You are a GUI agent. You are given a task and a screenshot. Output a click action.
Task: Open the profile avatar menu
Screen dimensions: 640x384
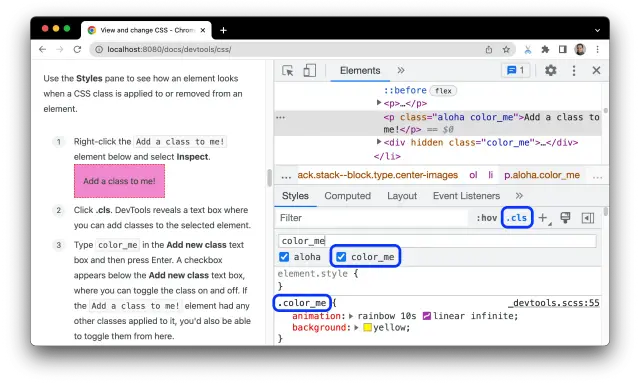click(x=580, y=49)
